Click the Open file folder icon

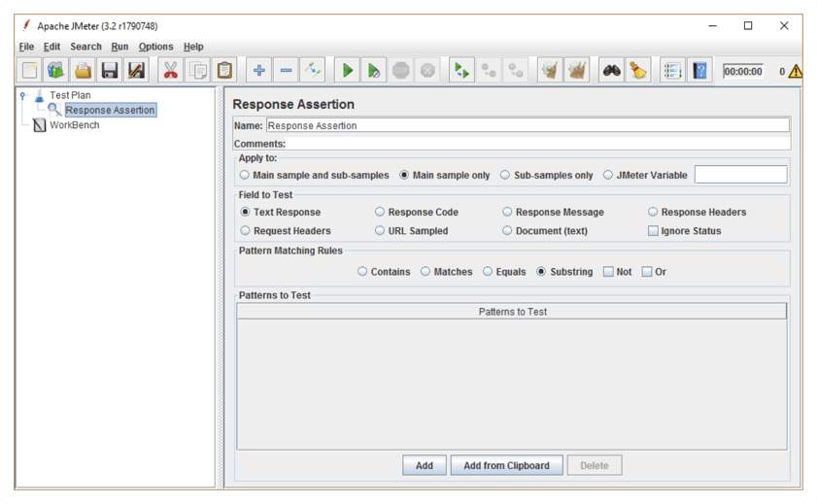tap(83, 70)
